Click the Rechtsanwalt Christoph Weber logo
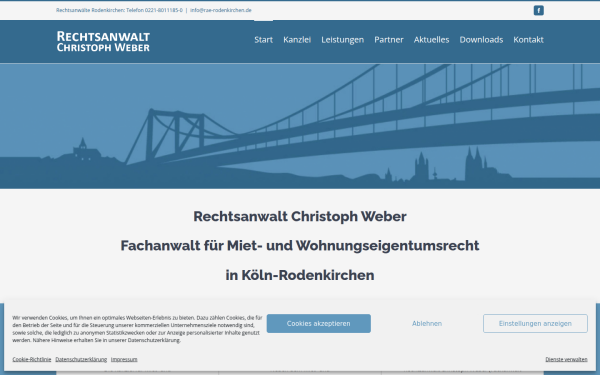The height and width of the screenshot is (375, 600). [x=103, y=41]
